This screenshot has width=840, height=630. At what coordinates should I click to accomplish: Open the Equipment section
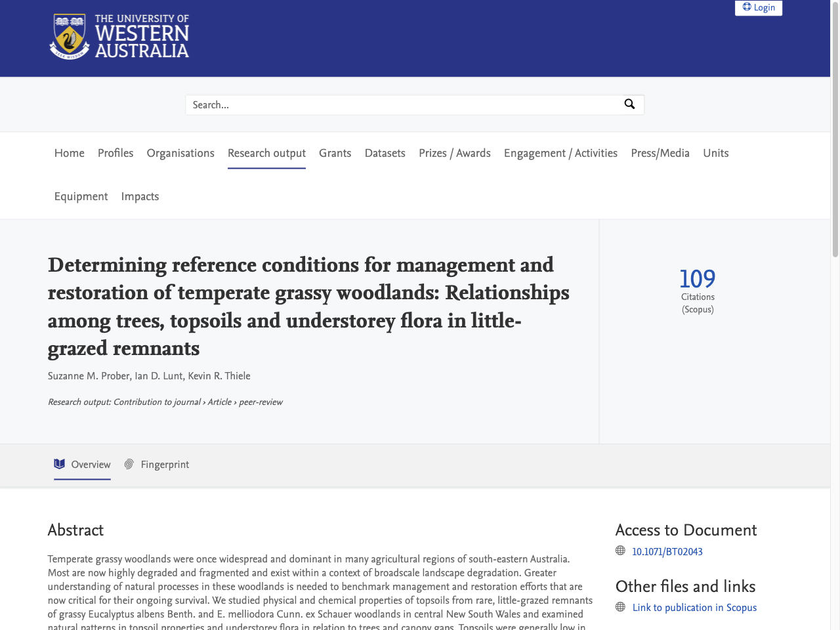click(81, 196)
